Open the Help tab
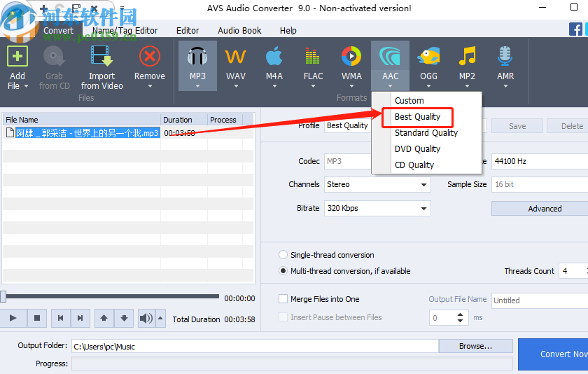 tap(288, 30)
